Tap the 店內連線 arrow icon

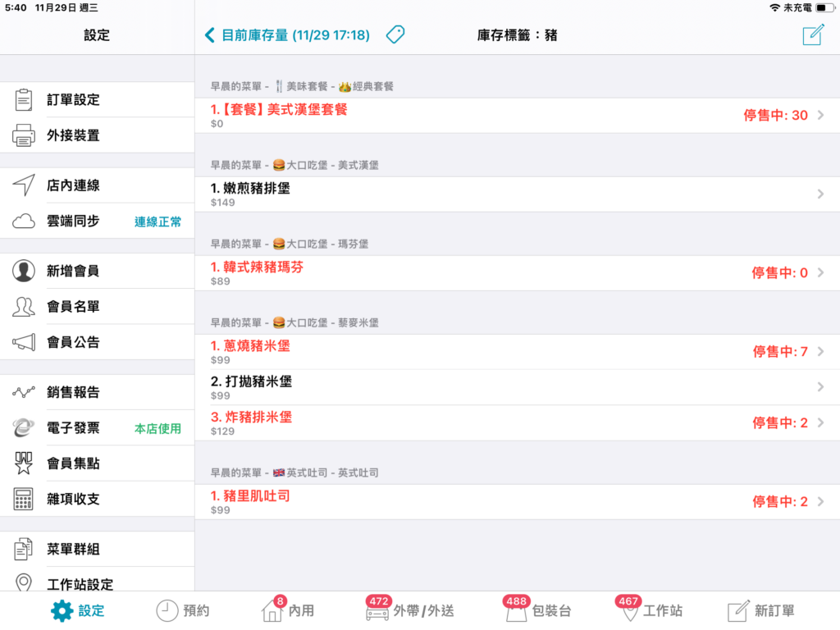(x=24, y=185)
